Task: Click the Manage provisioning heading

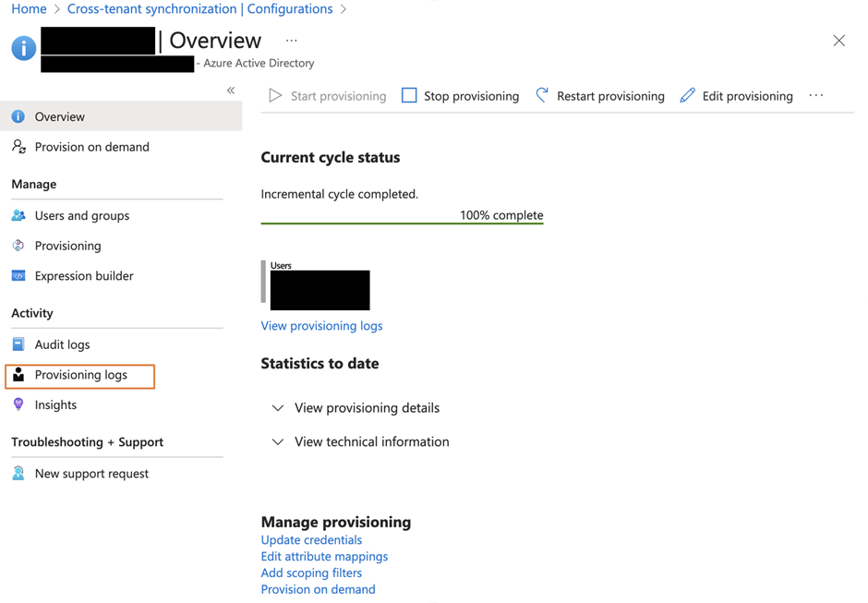Action: point(335,522)
